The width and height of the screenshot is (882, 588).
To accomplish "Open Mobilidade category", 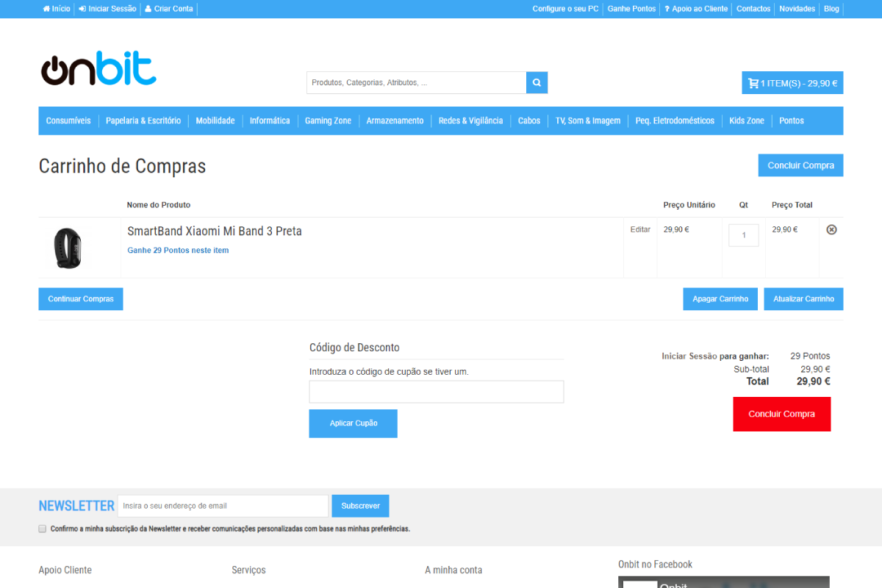I will [x=215, y=121].
